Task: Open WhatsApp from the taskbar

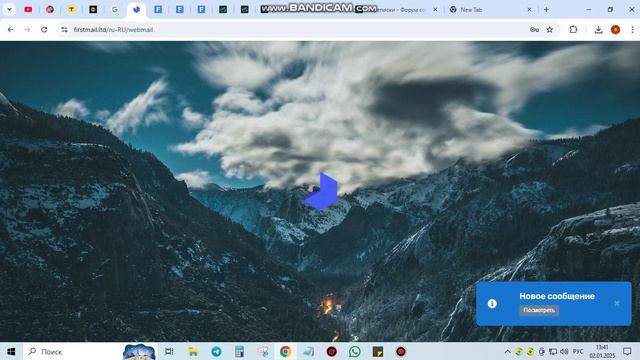Action: (355, 351)
